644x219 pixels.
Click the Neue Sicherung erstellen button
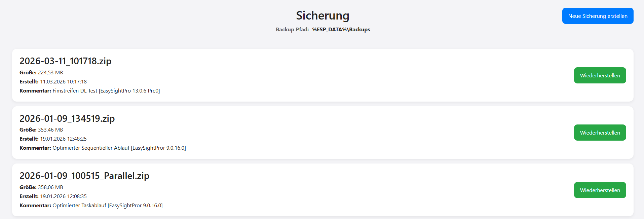click(x=598, y=16)
